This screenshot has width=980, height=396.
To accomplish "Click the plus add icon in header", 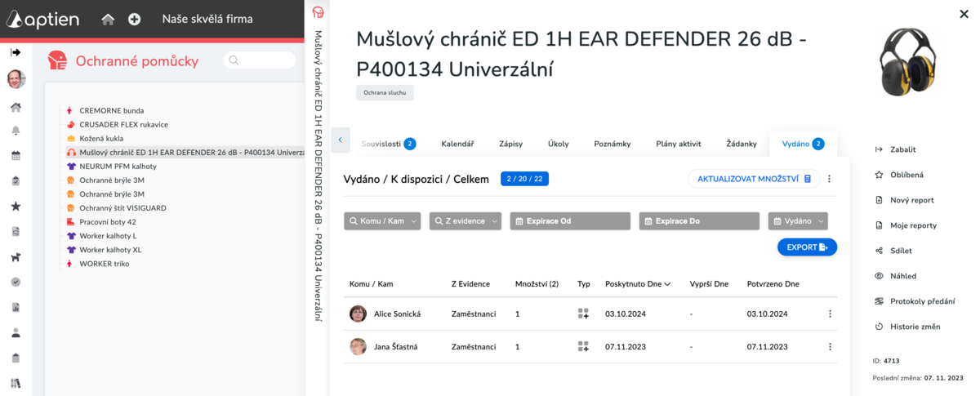I will tap(135, 19).
